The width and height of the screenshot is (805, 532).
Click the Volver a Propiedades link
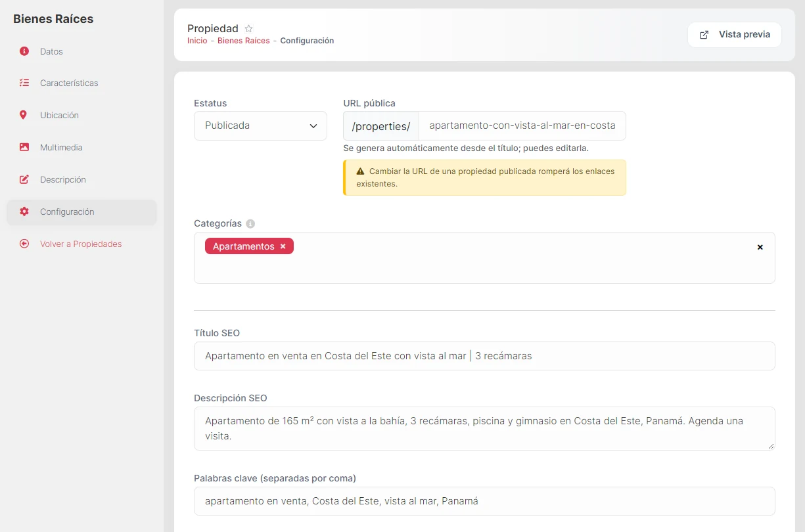pyautogui.click(x=81, y=244)
